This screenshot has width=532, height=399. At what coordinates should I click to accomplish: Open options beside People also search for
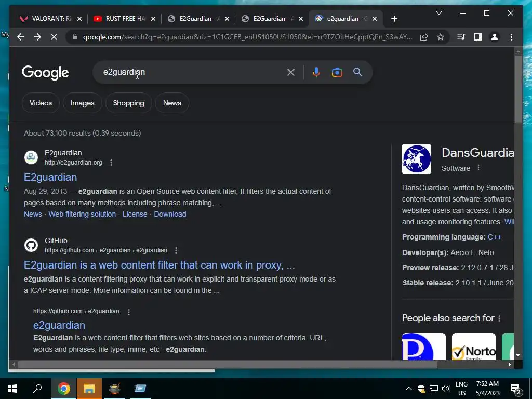(499, 318)
